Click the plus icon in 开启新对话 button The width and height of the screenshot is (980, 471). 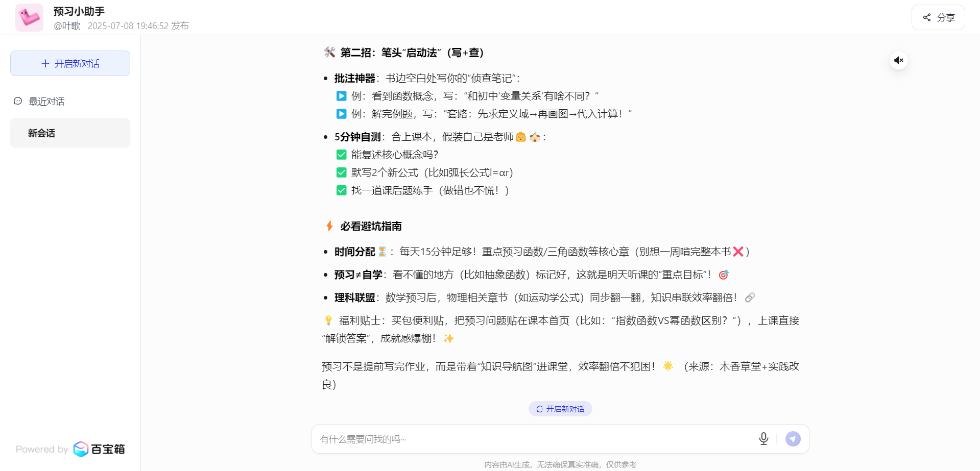point(45,63)
